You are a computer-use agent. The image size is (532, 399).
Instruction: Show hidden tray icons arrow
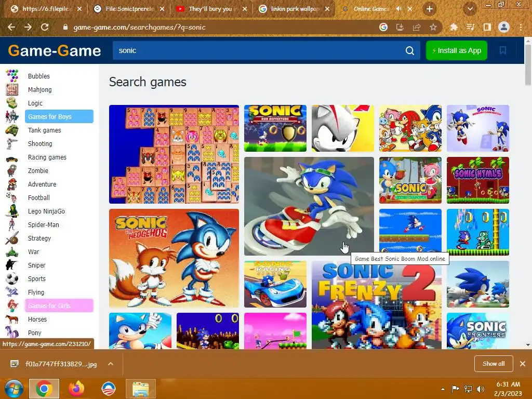click(x=443, y=389)
